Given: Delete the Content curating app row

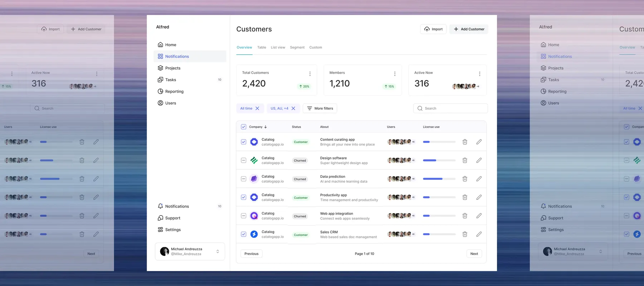Looking at the screenshot, I should click(x=465, y=142).
